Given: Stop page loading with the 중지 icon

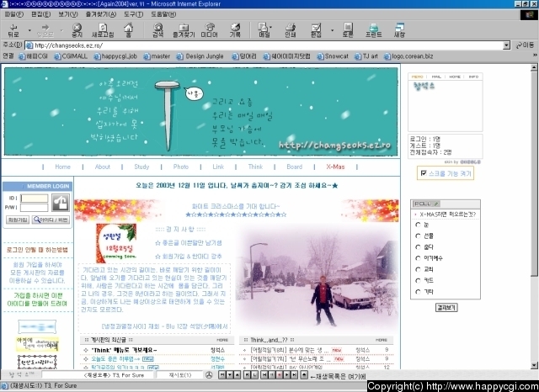Looking at the screenshot, I should [x=77, y=30].
